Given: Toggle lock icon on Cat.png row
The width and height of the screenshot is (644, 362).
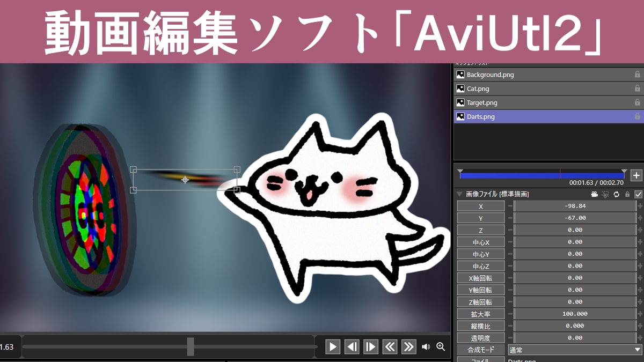Looking at the screenshot, I should (x=638, y=88).
